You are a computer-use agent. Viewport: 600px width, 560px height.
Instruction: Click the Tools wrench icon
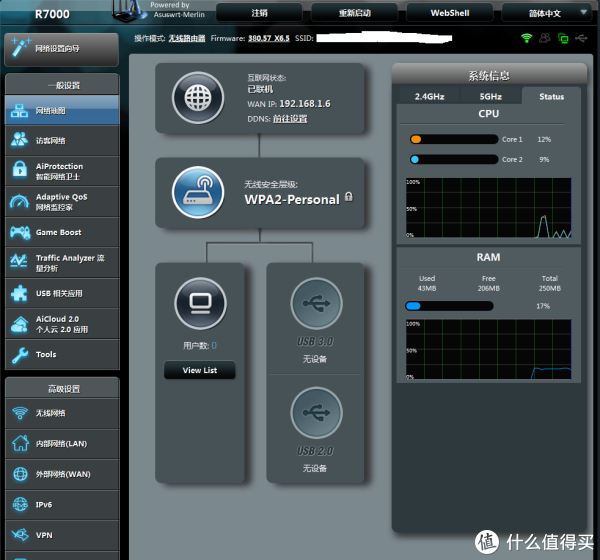coord(20,355)
